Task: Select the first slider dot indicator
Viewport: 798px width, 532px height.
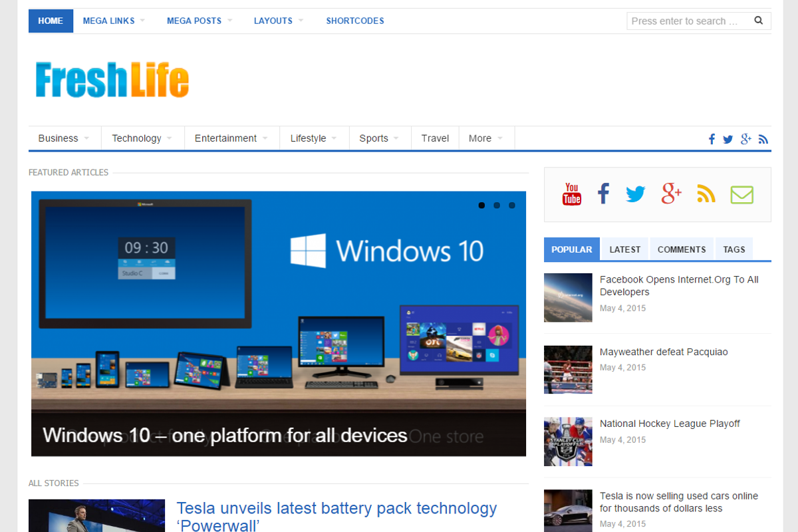Action: pos(481,205)
